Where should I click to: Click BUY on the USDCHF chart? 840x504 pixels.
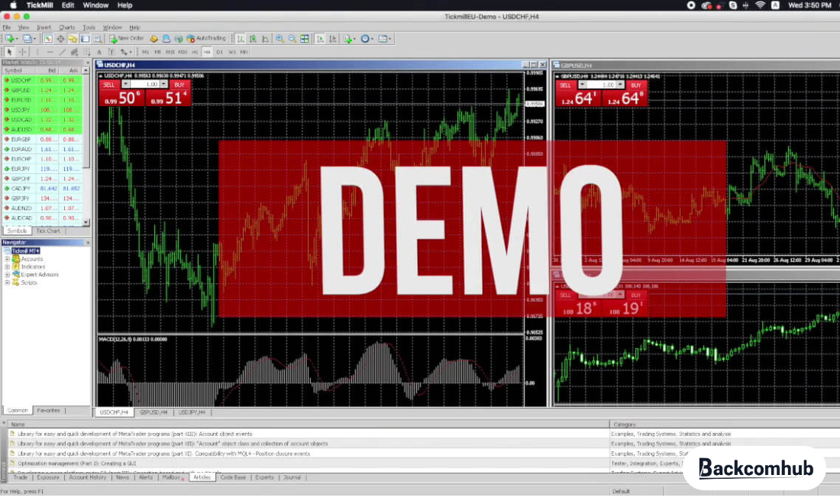click(179, 85)
